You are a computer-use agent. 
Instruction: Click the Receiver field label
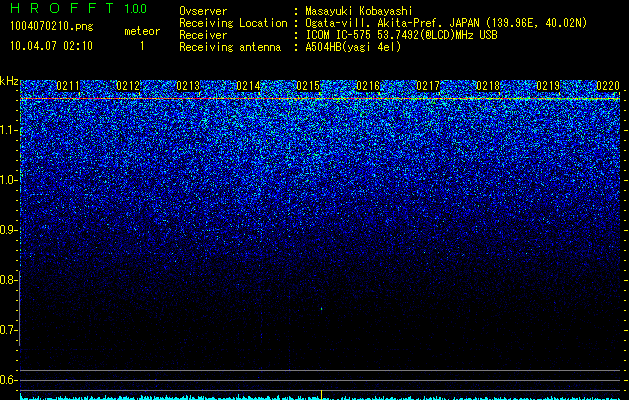[x=203, y=35]
